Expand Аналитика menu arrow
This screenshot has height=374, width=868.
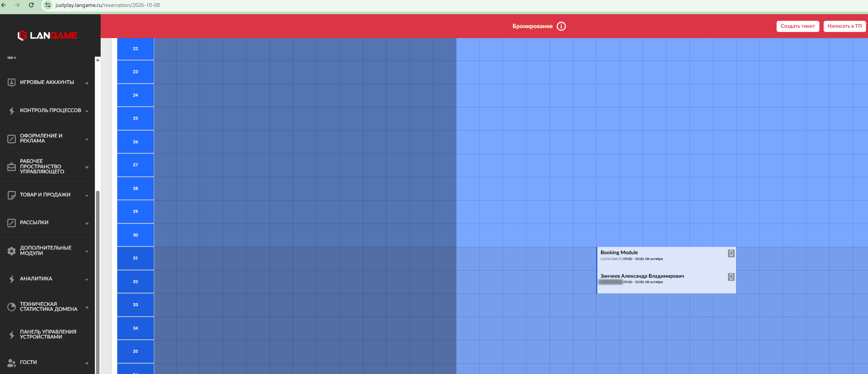[x=87, y=279]
